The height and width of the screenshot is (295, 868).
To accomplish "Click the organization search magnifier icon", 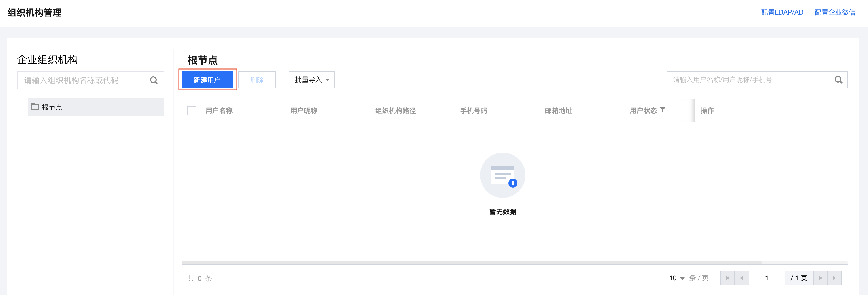I will click(x=154, y=80).
